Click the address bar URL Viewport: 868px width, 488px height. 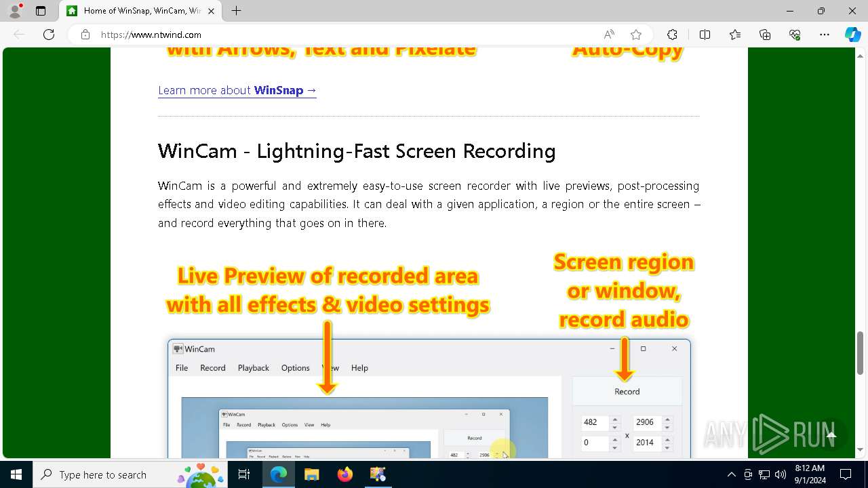[x=151, y=35]
